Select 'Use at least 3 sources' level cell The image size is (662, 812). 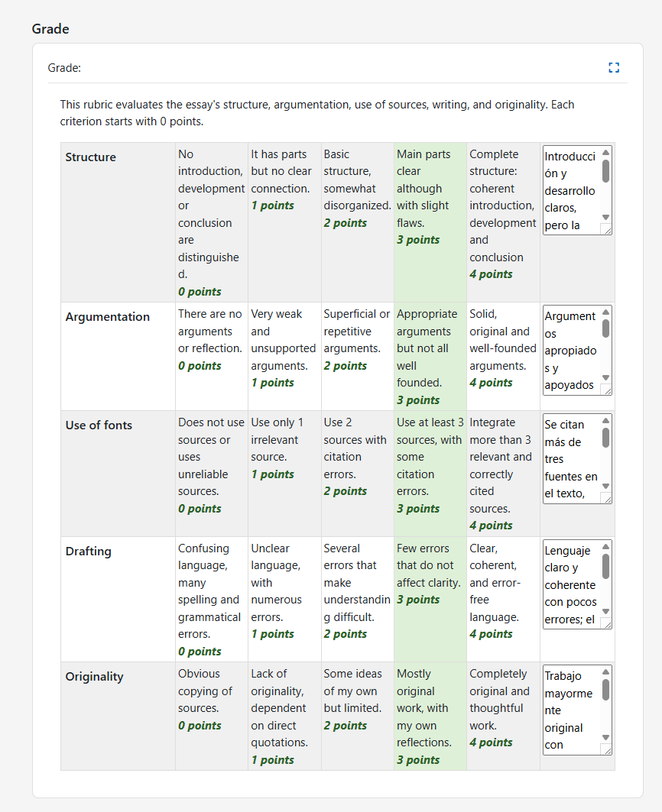click(429, 473)
